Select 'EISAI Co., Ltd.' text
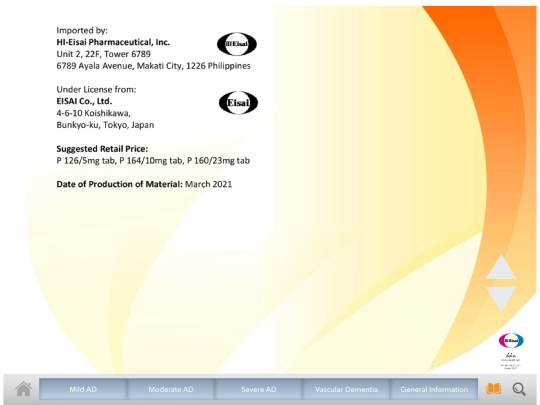 (x=84, y=101)
